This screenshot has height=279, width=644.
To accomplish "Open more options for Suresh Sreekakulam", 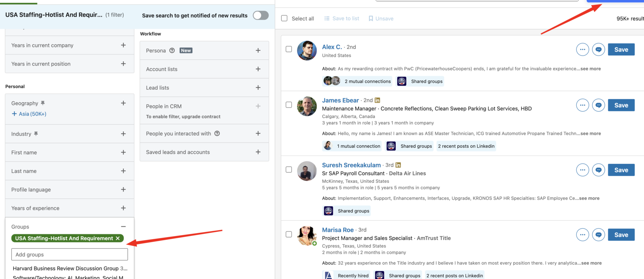I will [582, 170].
